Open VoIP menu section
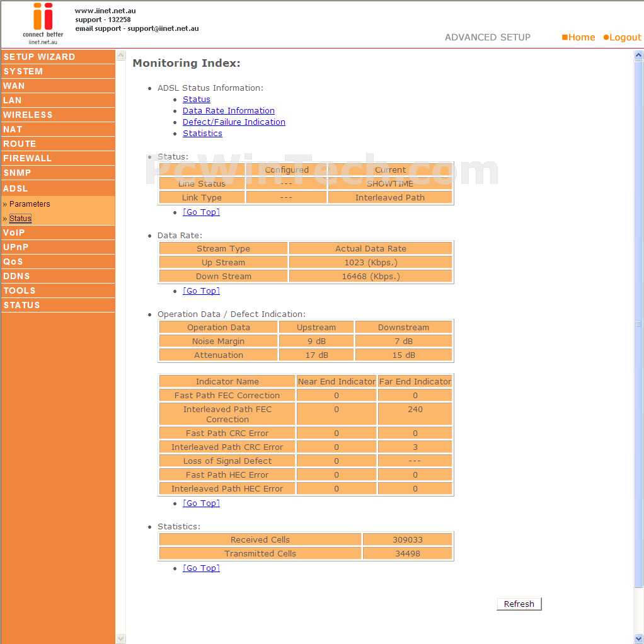 tap(58, 233)
